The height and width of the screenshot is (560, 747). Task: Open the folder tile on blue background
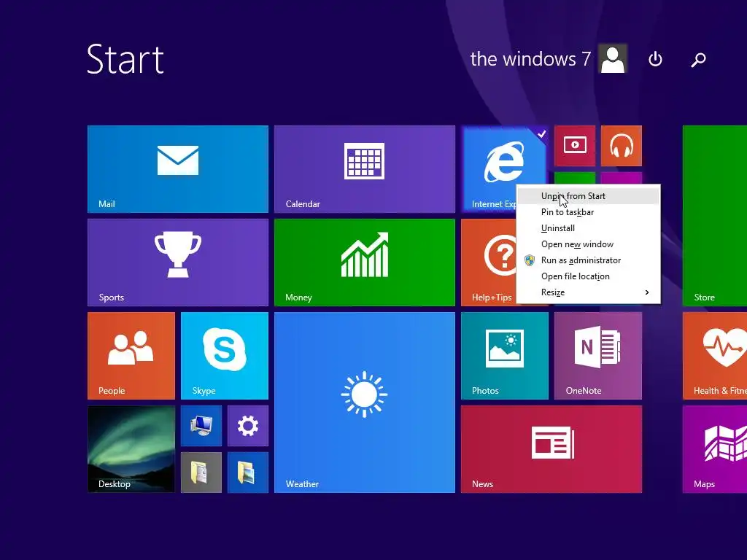[248, 472]
